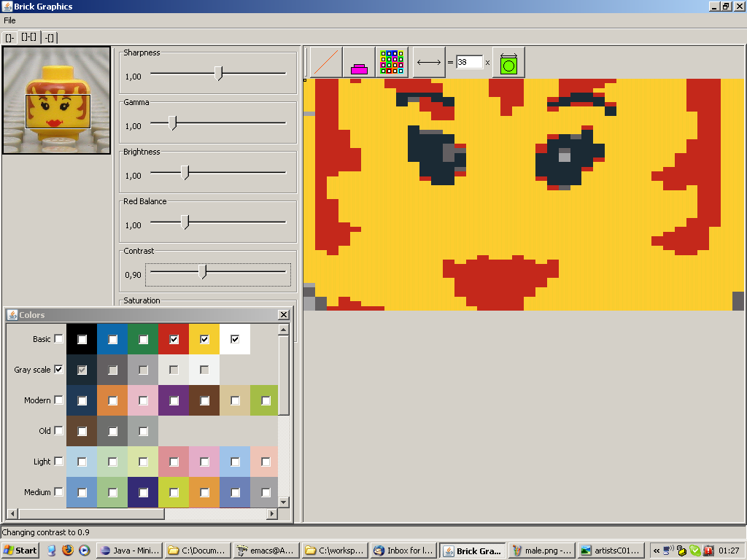The height and width of the screenshot is (560, 747).
Task: Click the width input field showing 38
Action: point(469,62)
